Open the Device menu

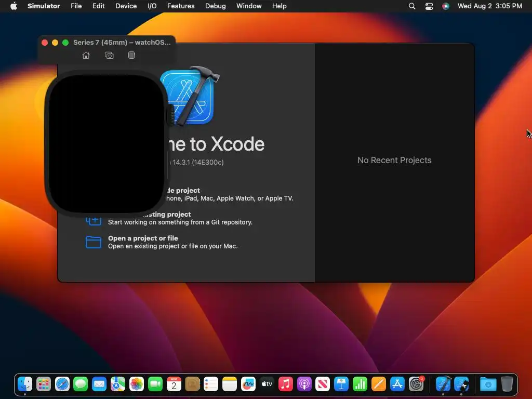[x=126, y=6]
